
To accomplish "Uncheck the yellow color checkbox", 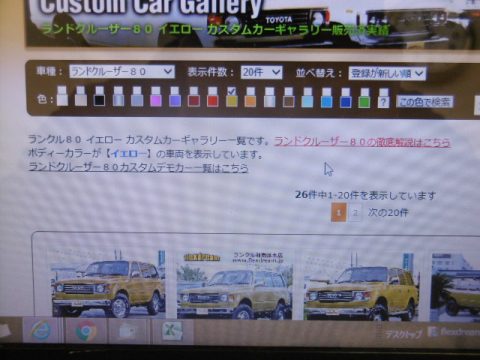I will (x=231, y=91).
